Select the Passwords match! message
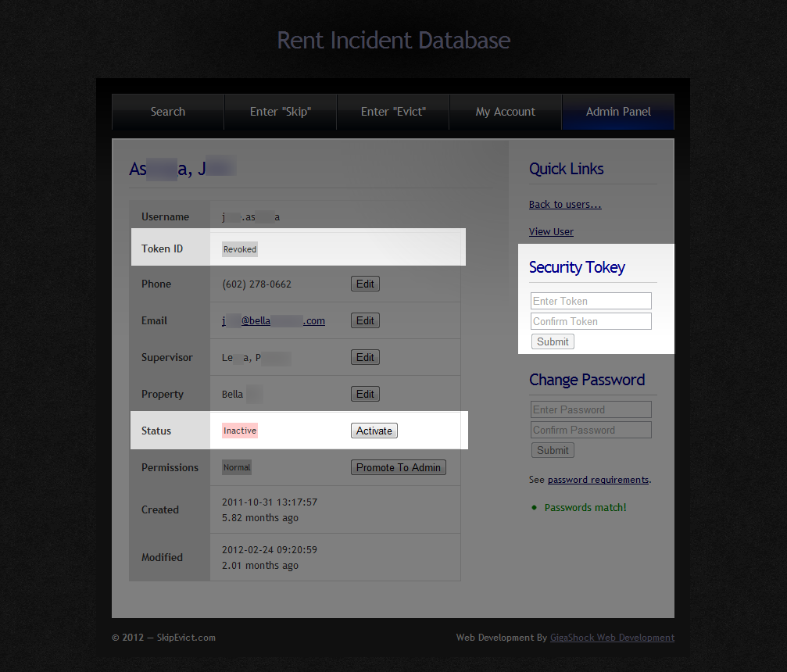 pyautogui.click(x=585, y=507)
